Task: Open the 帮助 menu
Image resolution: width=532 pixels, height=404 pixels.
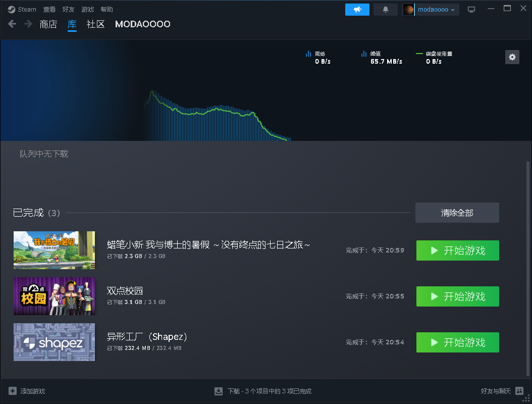Action: point(107,10)
